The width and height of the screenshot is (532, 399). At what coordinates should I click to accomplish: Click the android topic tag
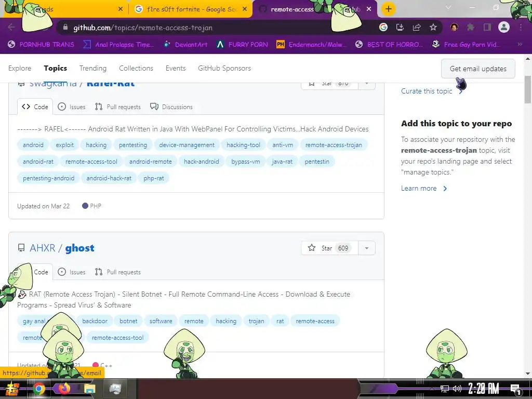(33, 145)
